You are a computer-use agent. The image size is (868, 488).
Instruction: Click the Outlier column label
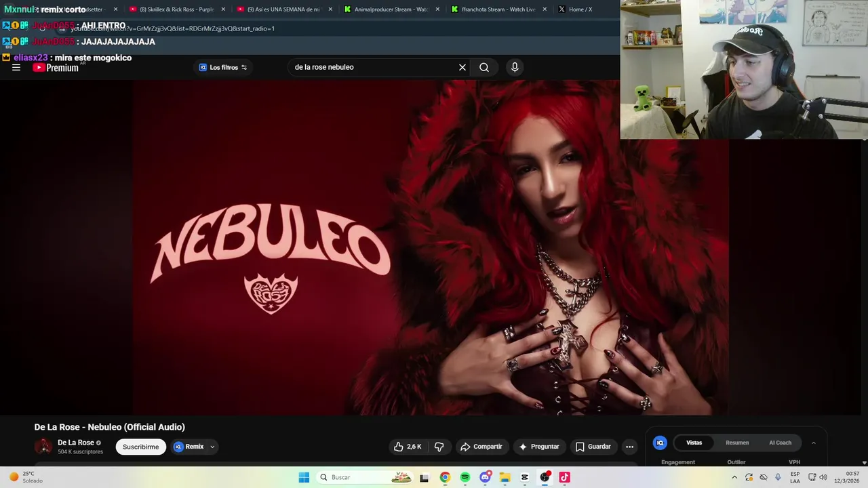tap(736, 462)
